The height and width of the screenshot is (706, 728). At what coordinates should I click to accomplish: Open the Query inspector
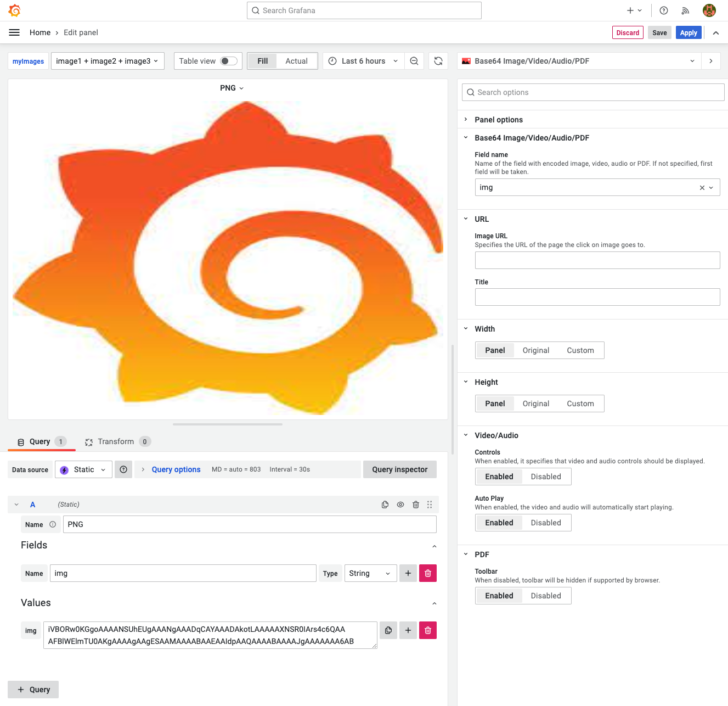coord(400,469)
